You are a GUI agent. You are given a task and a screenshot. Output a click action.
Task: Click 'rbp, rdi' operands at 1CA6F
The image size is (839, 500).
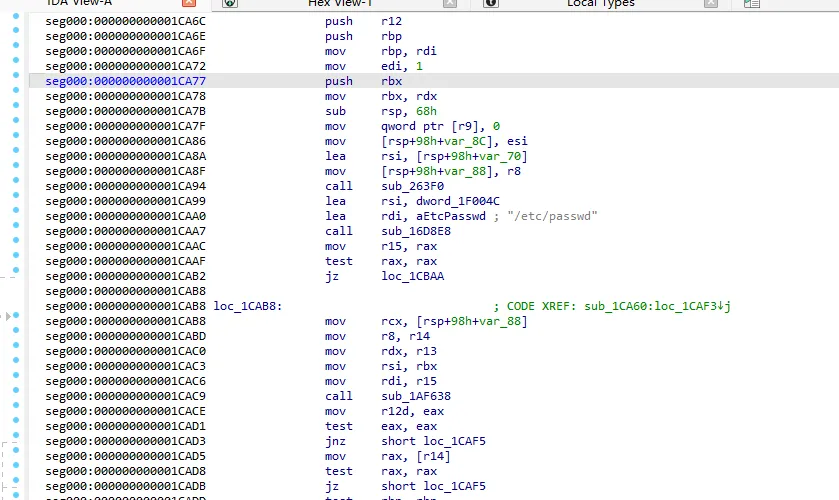[x=409, y=51]
